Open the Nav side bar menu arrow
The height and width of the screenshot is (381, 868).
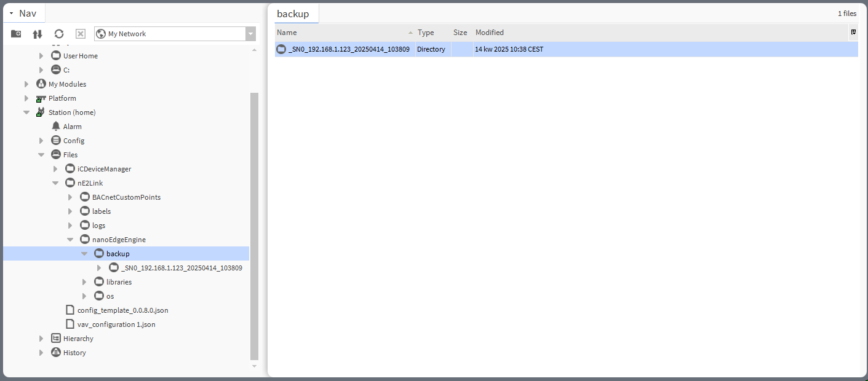coord(11,13)
